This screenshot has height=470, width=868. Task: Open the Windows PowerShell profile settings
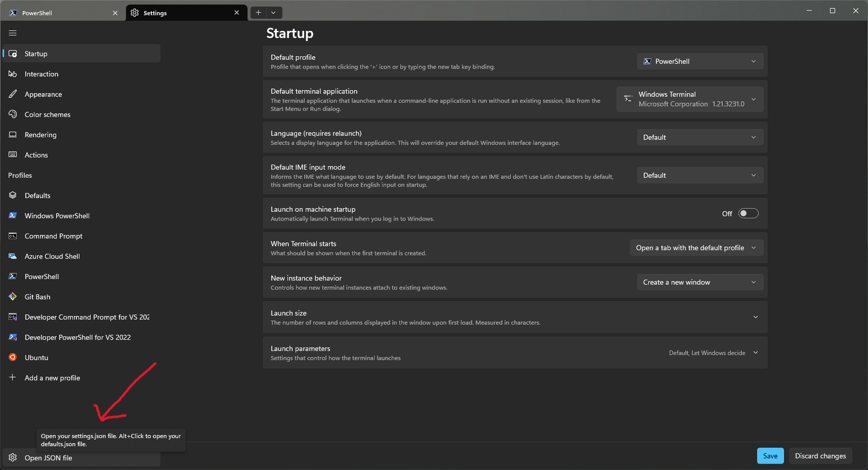click(82, 216)
